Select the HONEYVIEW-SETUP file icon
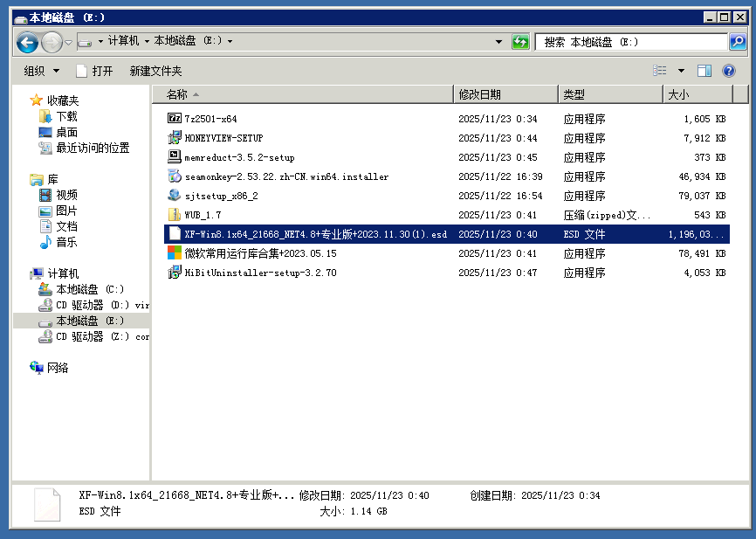The image size is (756, 539). coord(174,138)
